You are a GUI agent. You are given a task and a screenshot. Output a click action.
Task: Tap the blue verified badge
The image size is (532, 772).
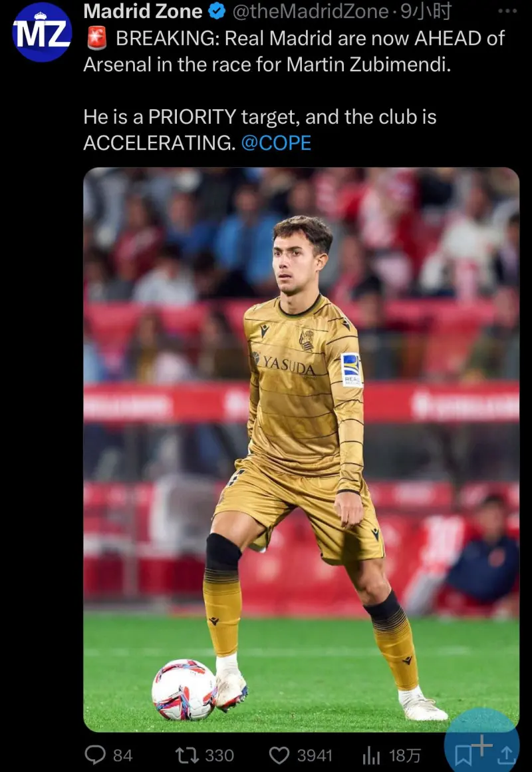coord(217,12)
